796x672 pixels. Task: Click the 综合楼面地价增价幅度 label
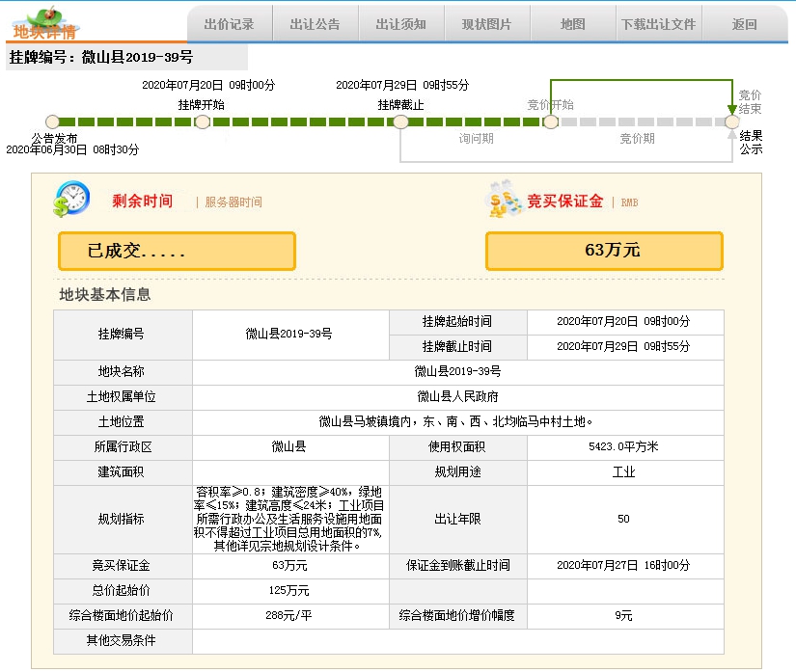[x=457, y=616]
